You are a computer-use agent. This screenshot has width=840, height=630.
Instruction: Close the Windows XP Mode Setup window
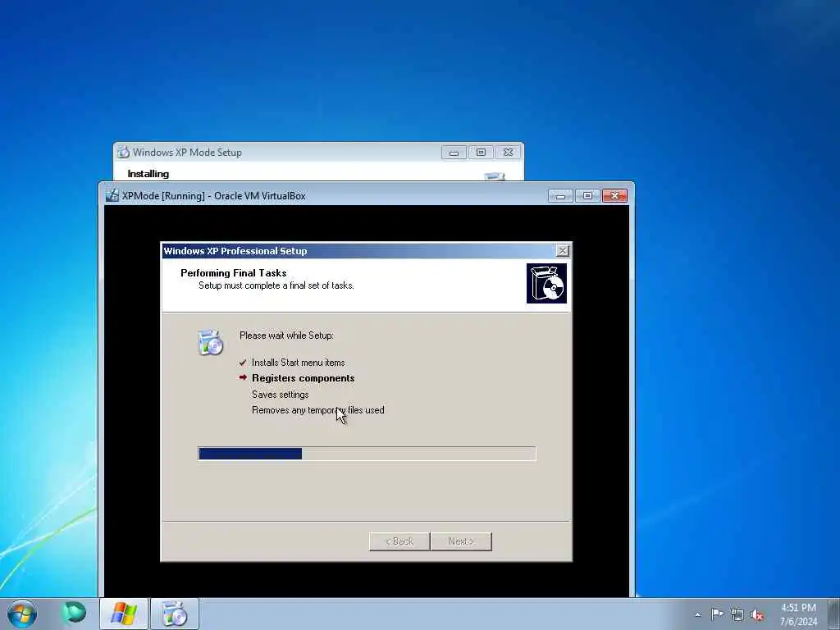click(508, 153)
